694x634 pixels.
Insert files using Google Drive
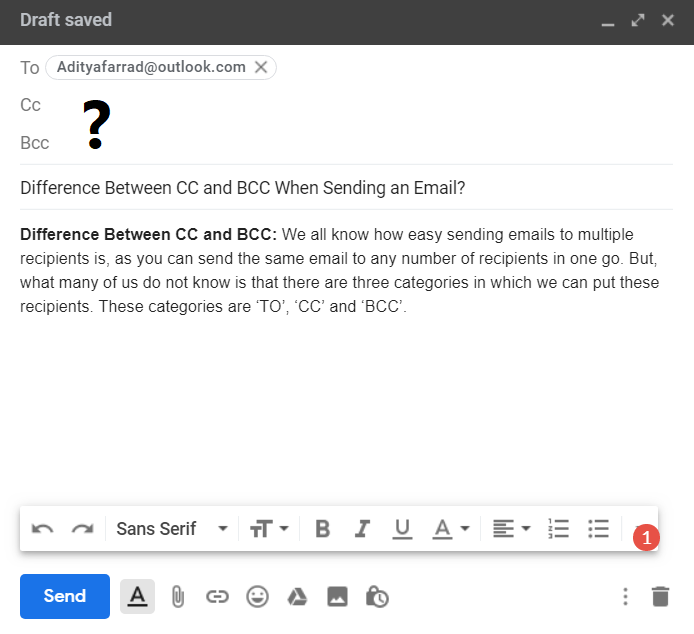(x=297, y=597)
